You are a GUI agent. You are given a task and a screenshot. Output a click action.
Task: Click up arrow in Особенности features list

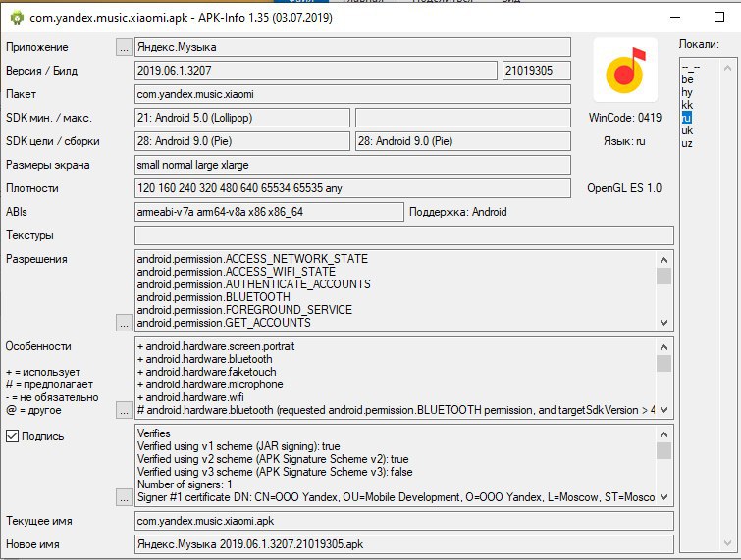click(664, 347)
